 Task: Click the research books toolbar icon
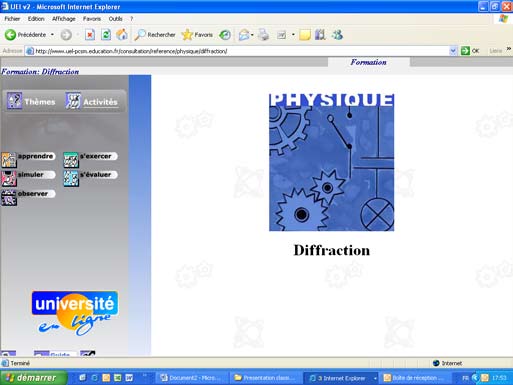tap(320, 35)
